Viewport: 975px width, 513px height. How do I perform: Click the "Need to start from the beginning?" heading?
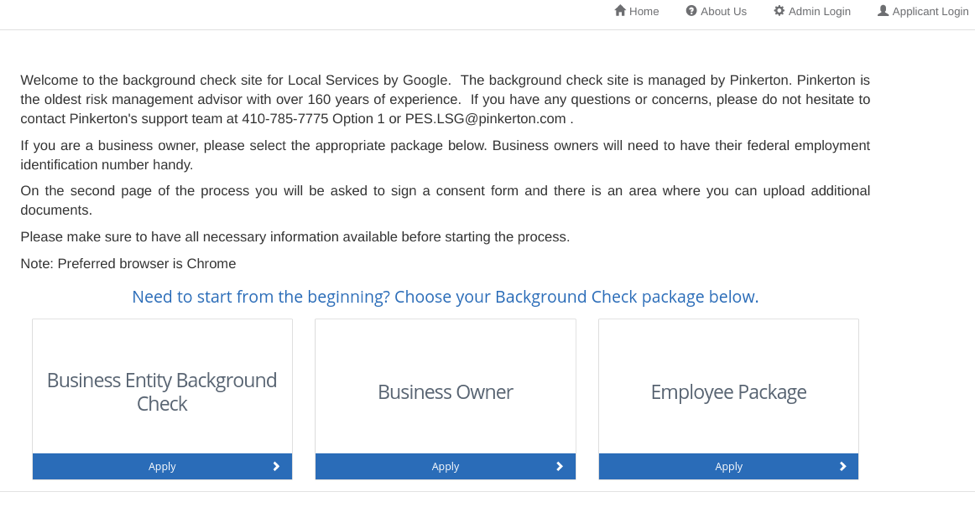[x=445, y=297]
